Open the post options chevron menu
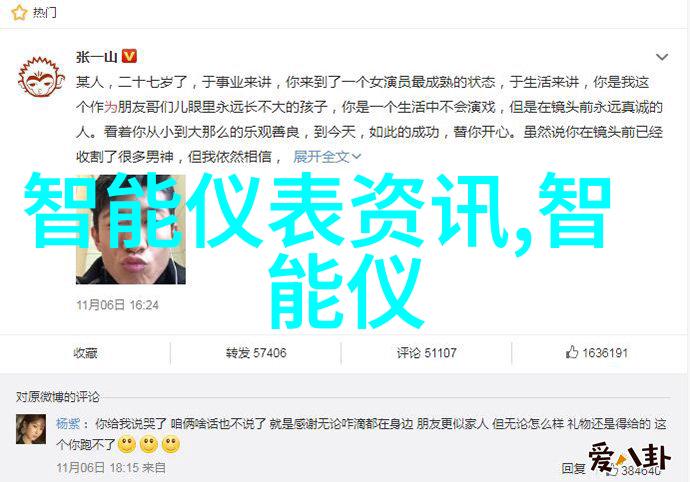The image size is (690, 482). tap(661, 57)
